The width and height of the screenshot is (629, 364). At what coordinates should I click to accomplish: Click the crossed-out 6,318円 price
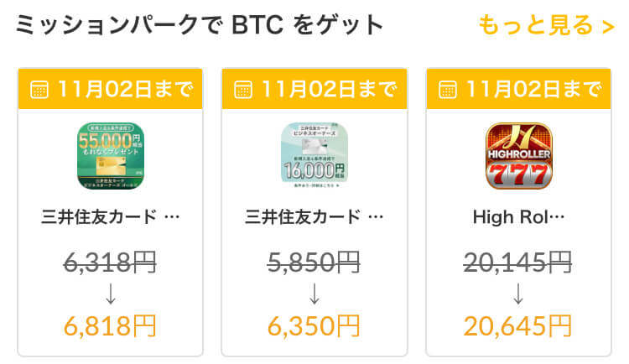[x=110, y=263]
